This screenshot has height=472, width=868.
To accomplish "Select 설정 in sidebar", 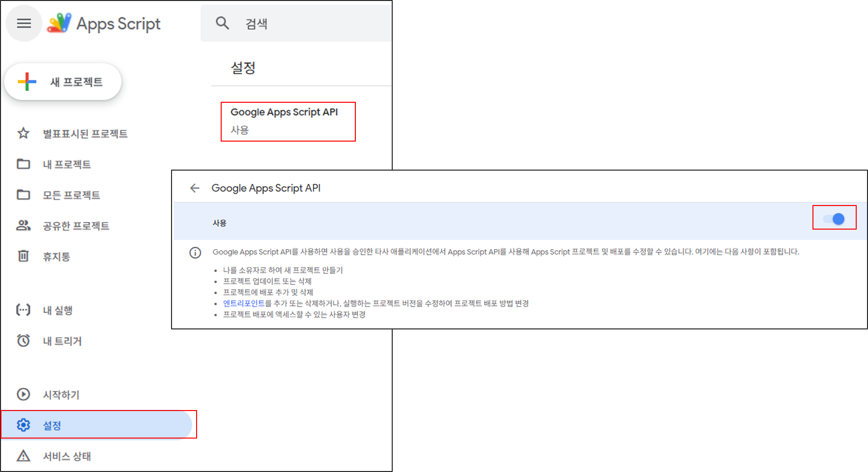I will pos(97,425).
